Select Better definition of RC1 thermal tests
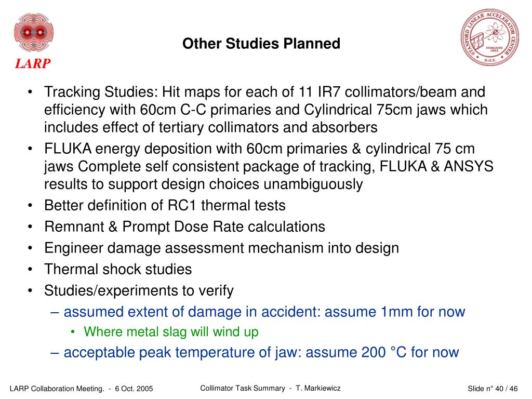The image size is (532, 399). point(165,205)
